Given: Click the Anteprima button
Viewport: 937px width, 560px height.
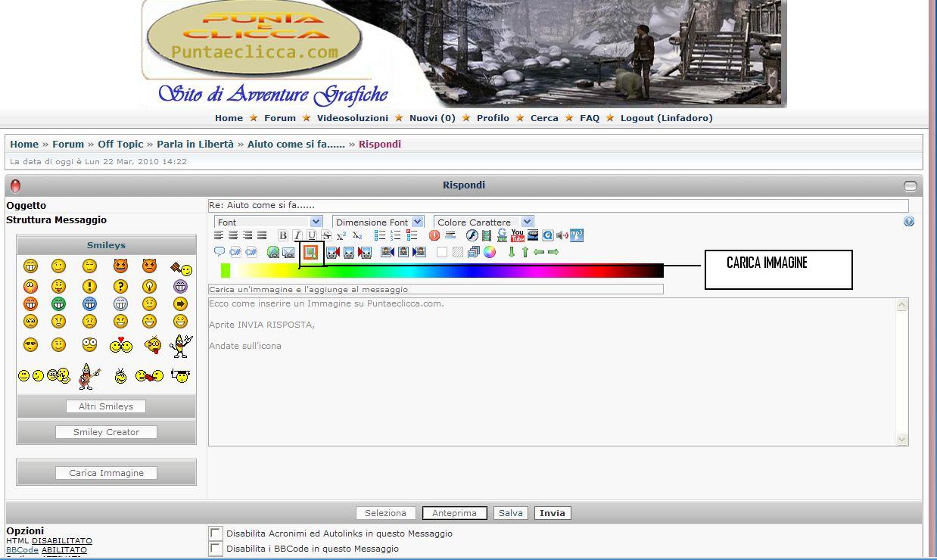Looking at the screenshot, I should (454, 513).
